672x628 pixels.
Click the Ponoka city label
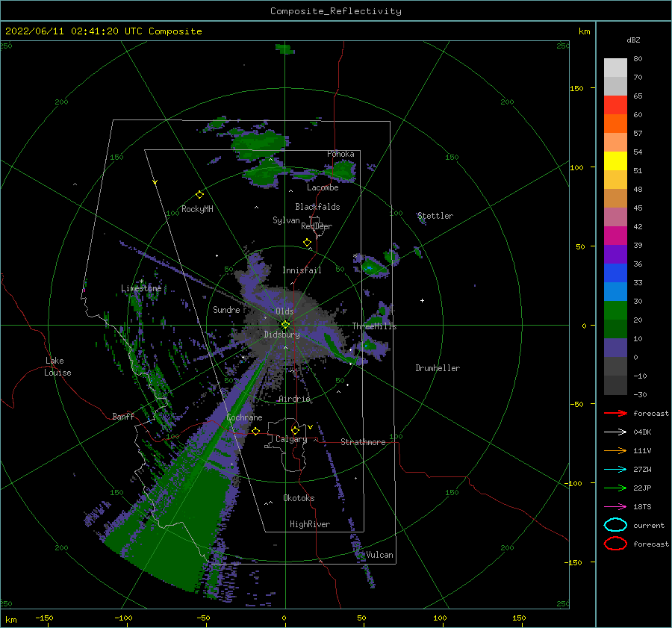[340, 154]
